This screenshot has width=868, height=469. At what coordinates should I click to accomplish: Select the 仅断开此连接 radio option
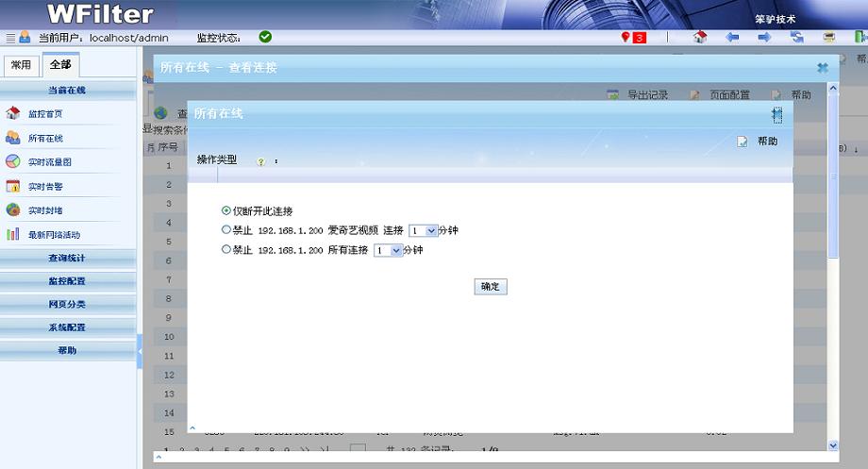[225, 210]
